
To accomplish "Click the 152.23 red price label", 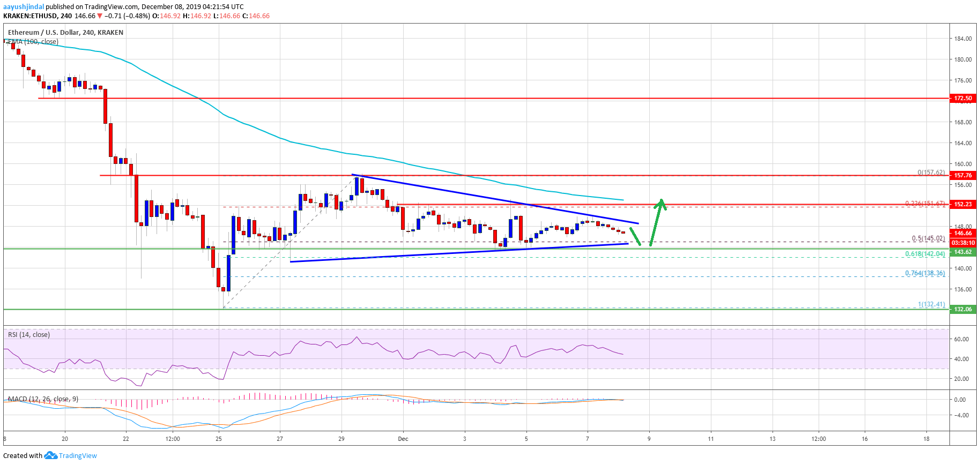I will pyautogui.click(x=963, y=204).
